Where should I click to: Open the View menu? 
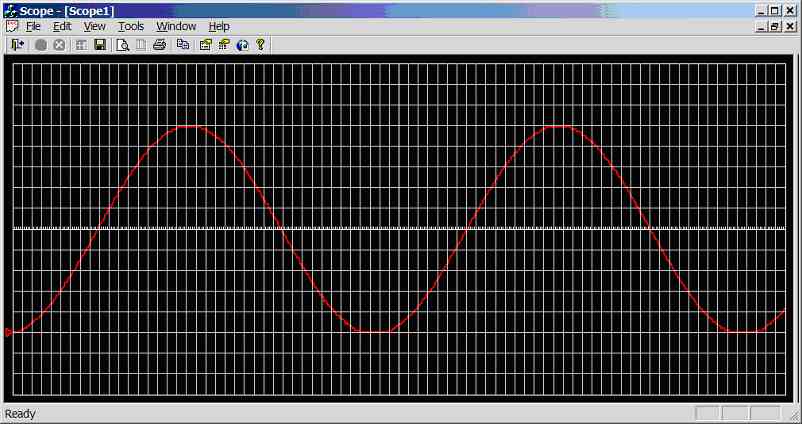pos(94,26)
